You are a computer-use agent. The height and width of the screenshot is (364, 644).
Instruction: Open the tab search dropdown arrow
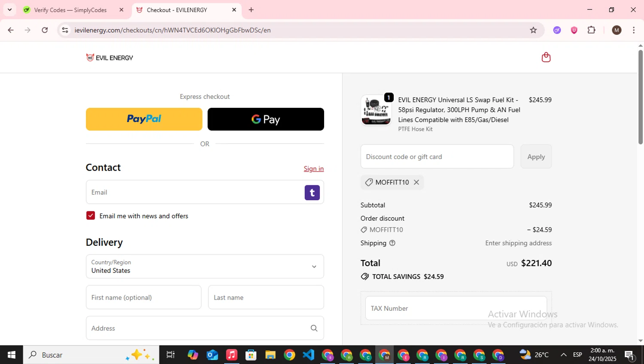click(9, 10)
